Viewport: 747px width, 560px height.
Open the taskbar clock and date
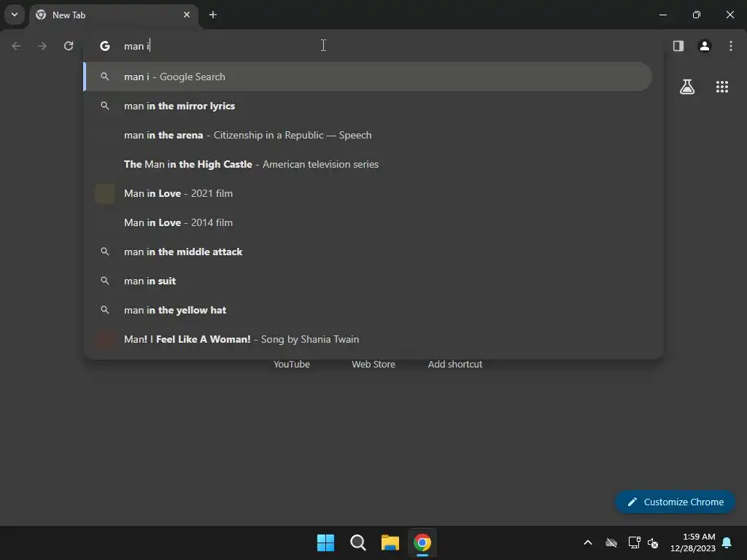click(693, 542)
